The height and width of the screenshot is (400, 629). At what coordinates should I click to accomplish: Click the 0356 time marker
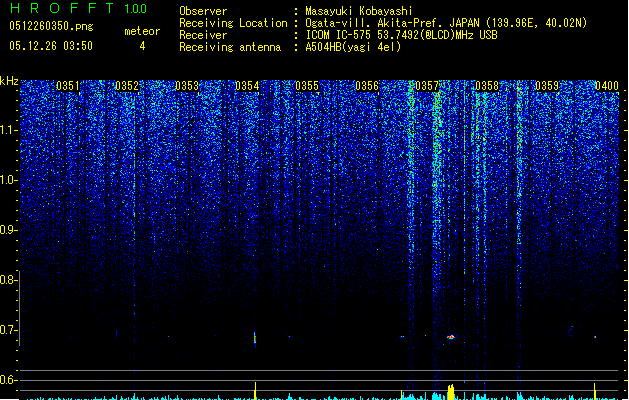(367, 86)
